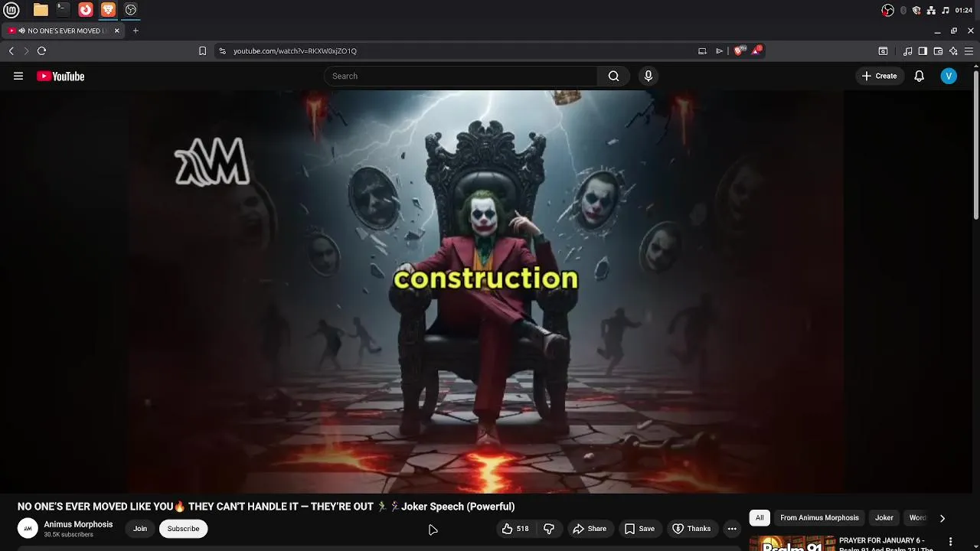Click the OBS recording tray icon
This screenshot has height=551, width=980.
[887, 10]
